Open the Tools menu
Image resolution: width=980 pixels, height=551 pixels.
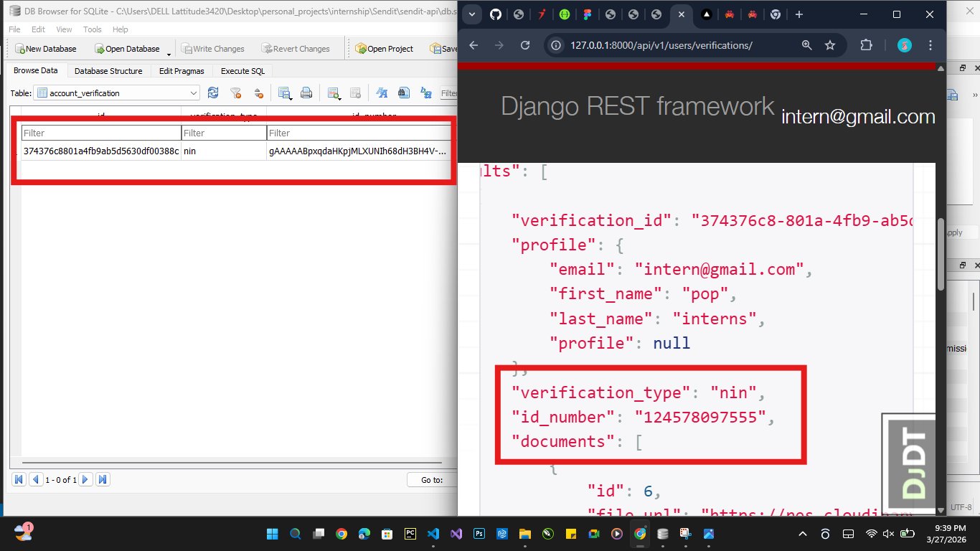point(92,29)
